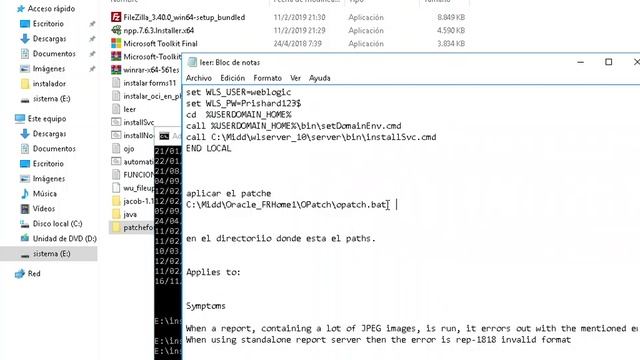The width and height of the screenshot is (640, 360).
Task: Click the installSvc script icon
Action: point(116,122)
